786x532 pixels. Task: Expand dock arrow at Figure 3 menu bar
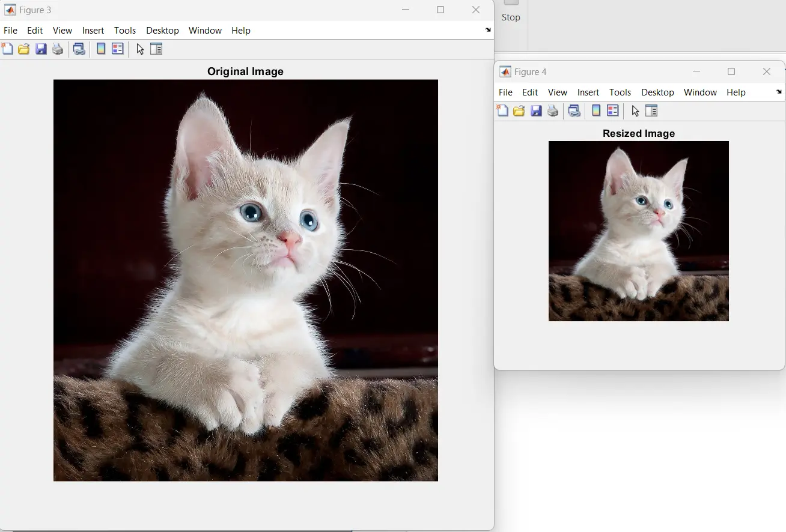[x=488, y=30]
